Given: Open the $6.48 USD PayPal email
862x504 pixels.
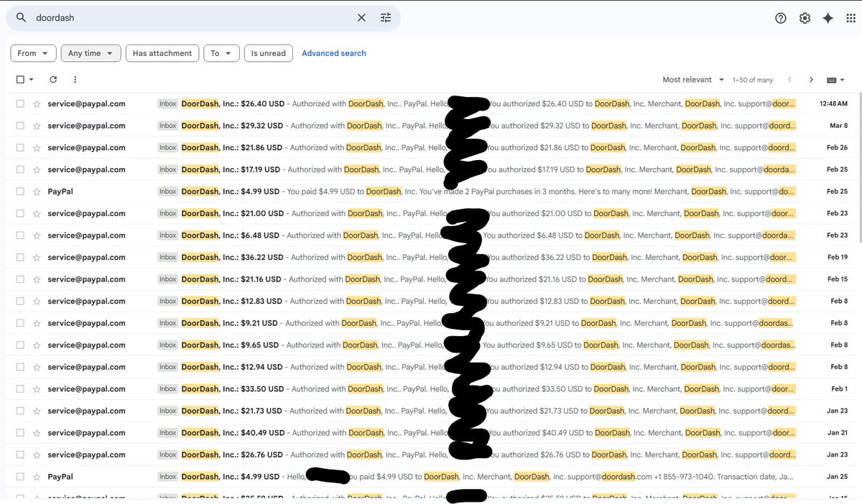Looking at the screenshot, I should pyautogui.click(x=431, y=235).
